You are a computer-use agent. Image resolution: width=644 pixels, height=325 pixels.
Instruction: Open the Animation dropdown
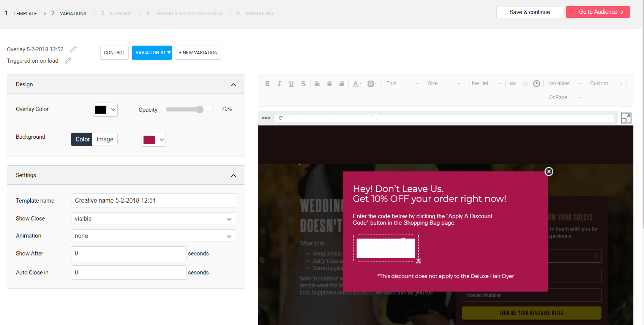pyautogui.click(x=153, y=236)
